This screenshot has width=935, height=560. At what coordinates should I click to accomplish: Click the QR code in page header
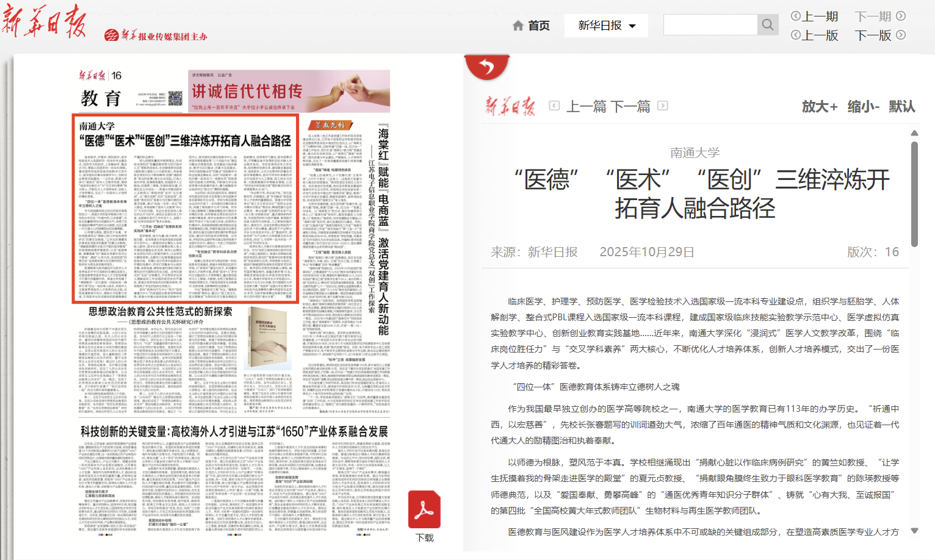175,98
